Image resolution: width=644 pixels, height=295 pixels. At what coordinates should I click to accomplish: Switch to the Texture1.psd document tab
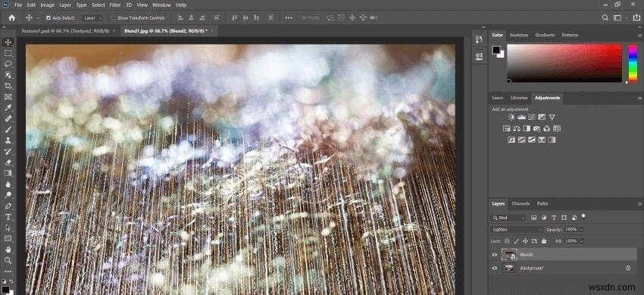point(65,31)
